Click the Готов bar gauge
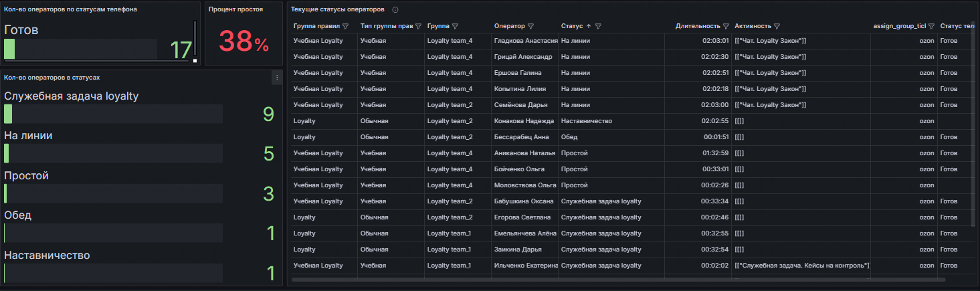Image resolution: width=980 pixels, height=291 pixels. click(x=80, y=50)
